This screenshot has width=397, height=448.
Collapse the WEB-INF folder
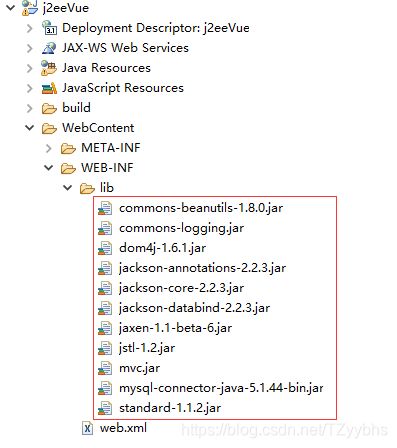click(49, 168)
